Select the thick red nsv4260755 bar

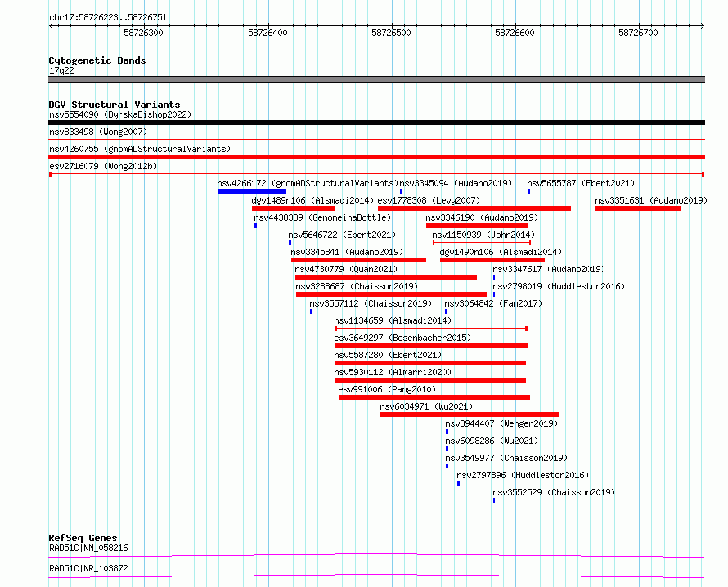click(x=376, y=157)
